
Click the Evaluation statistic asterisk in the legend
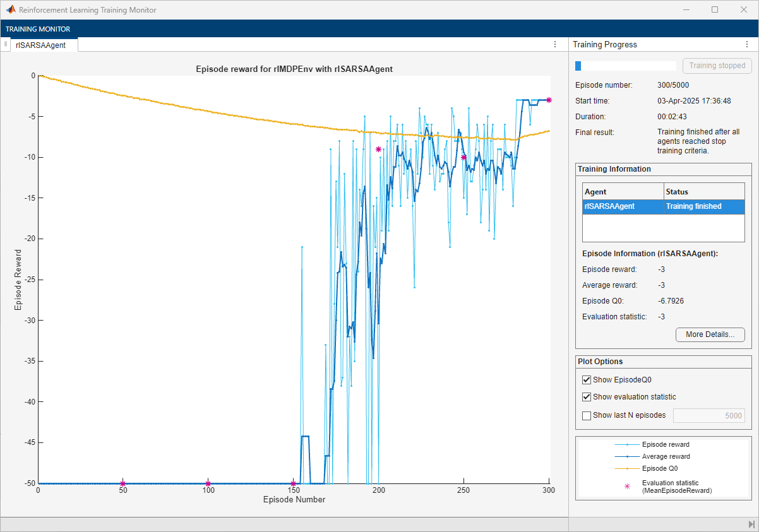click(627, 487)
